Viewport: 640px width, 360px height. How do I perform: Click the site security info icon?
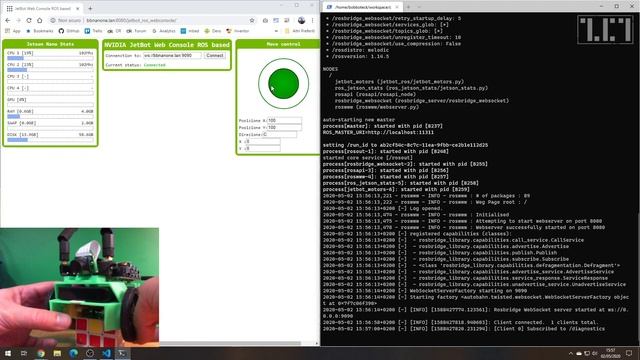(x=53, y=20)
